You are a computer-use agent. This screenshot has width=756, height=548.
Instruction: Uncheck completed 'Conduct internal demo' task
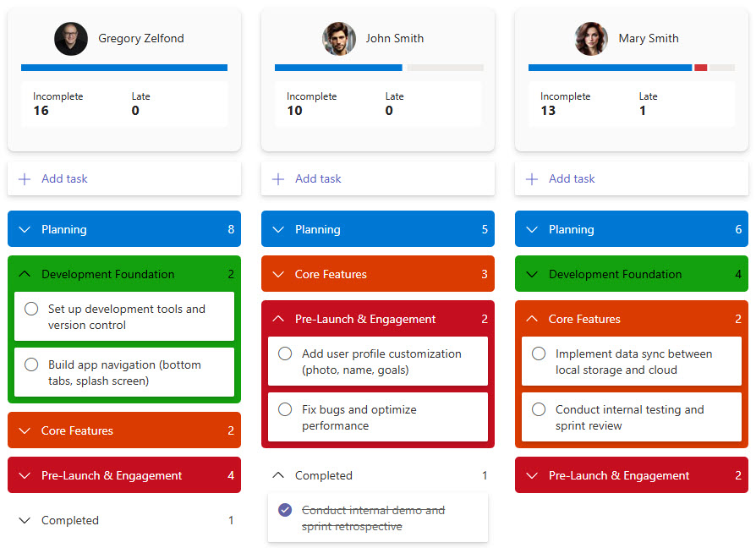click(285, 510)
